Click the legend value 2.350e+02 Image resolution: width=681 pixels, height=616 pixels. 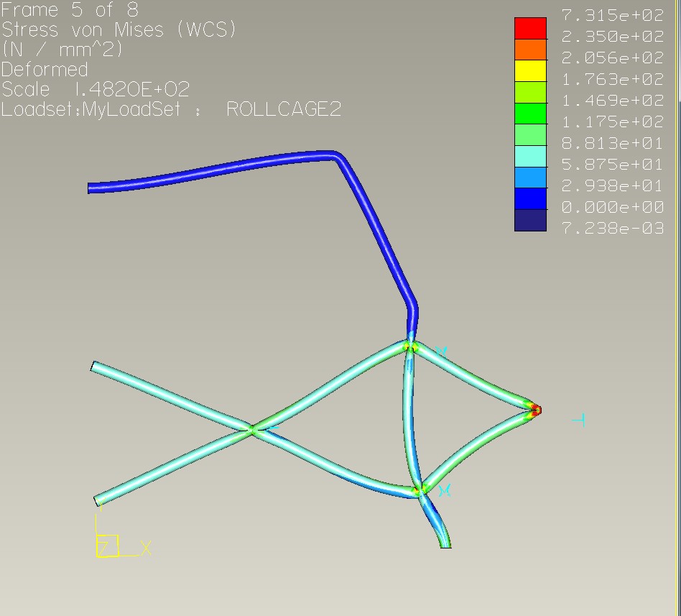pos(612,37)
